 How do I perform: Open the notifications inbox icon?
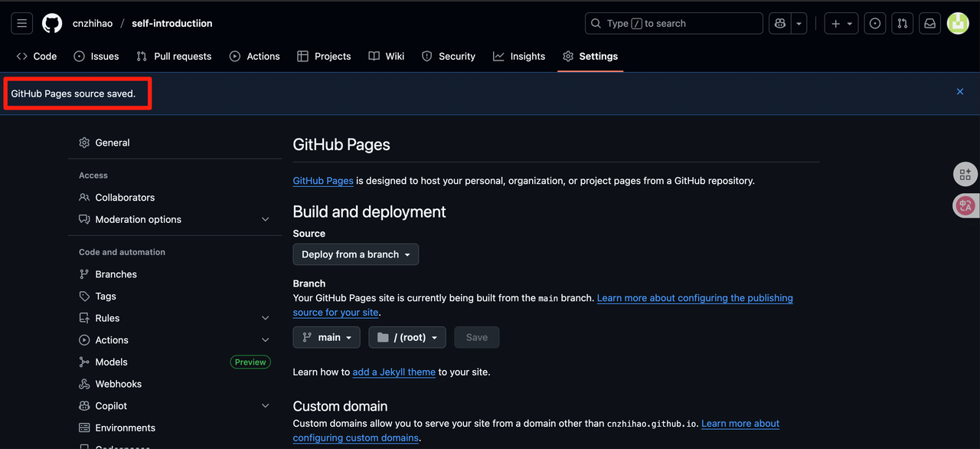click(929, 24)
